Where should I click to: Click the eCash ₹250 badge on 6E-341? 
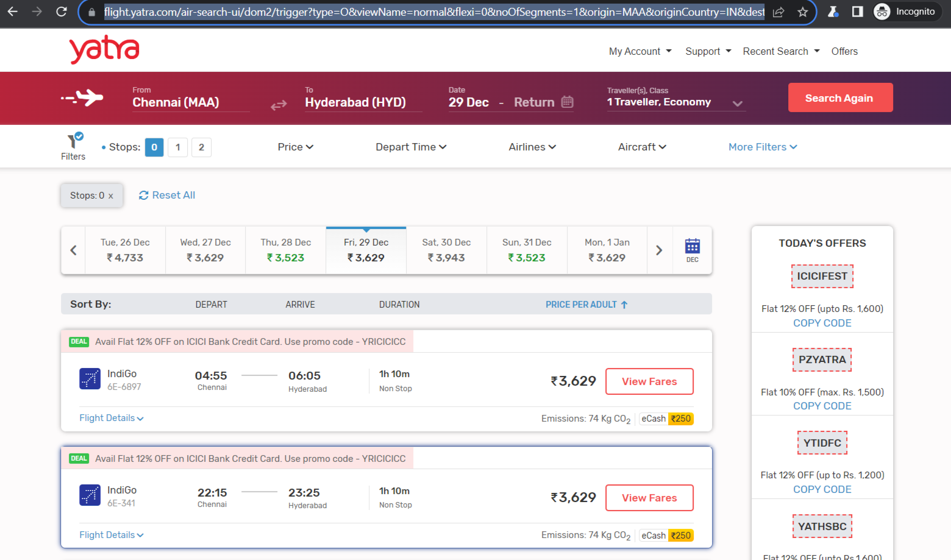[x=666, y=536]
